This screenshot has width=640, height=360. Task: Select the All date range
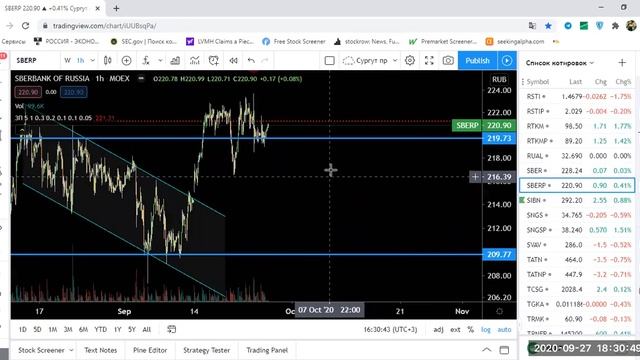tap(147, 329)
